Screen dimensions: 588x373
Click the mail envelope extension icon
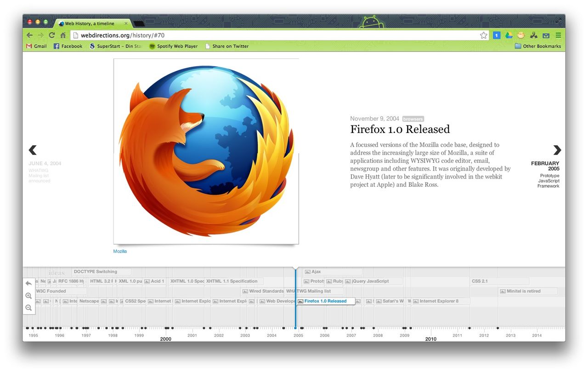coord(546,35)
